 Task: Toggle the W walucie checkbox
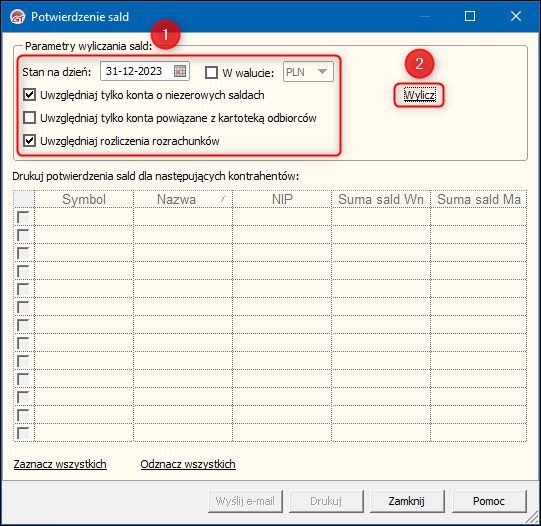coord(211,72)
